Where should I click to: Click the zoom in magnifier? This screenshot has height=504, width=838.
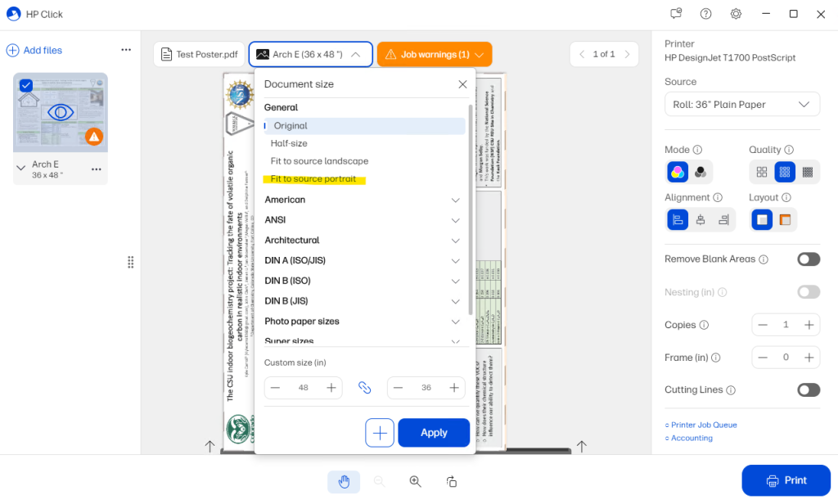pos(415,482)
